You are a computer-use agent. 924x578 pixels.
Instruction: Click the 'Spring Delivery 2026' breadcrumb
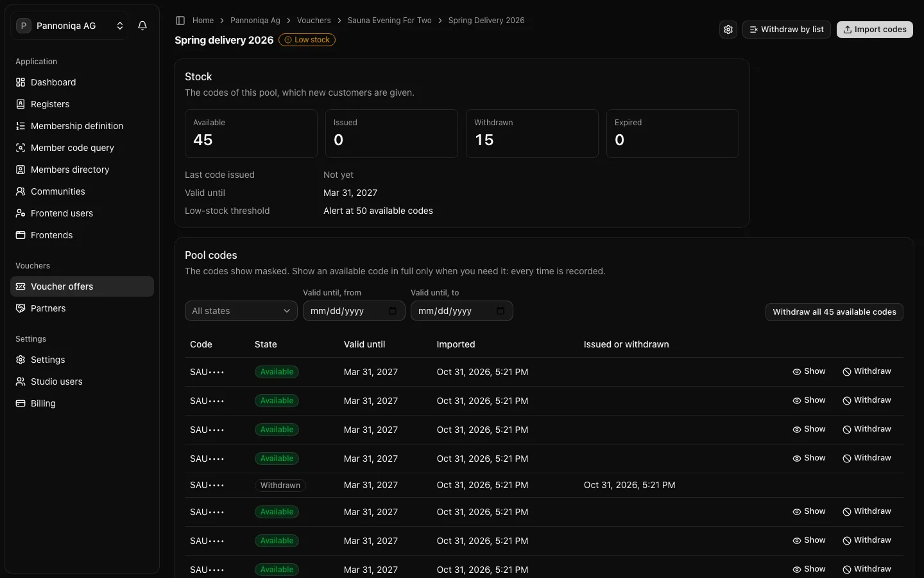[x=486, y=21]
